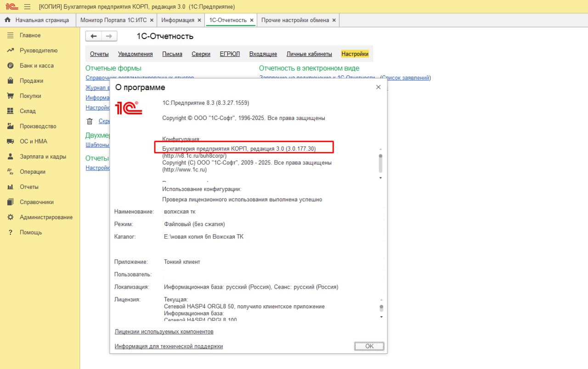This screenshot has width=588, height=369.
Task: Click Бухгалтерия предприятия КОРП version line
Action: (x=239, y=149)
